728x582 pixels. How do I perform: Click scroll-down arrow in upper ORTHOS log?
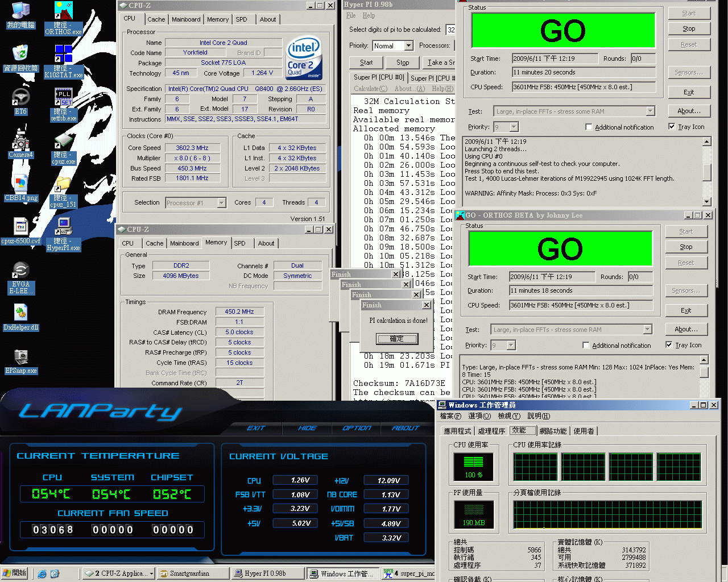click(x=707, y=202)
